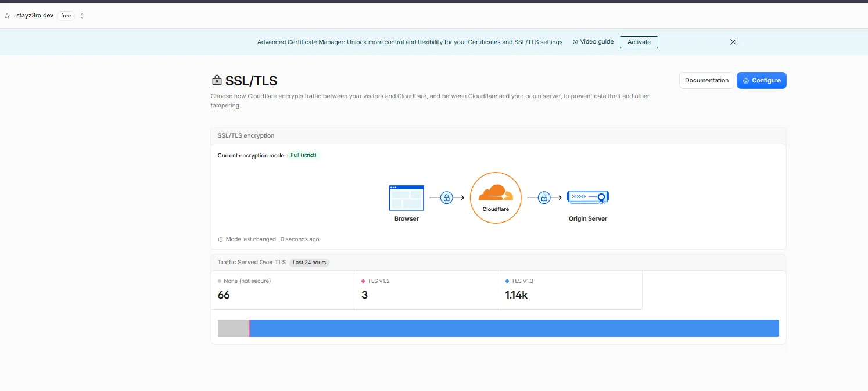Select the TLS v1.2 stat card
868x391 pixels.
pos(426,289)
